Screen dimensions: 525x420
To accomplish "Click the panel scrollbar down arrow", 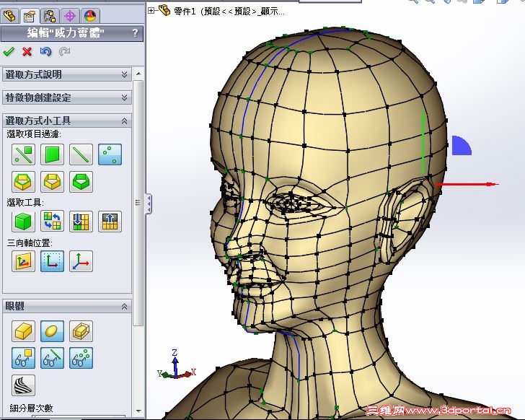I will click(138, 411).
